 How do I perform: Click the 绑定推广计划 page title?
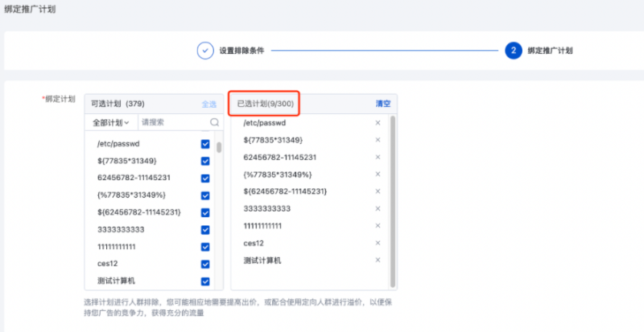pos(30,9)
